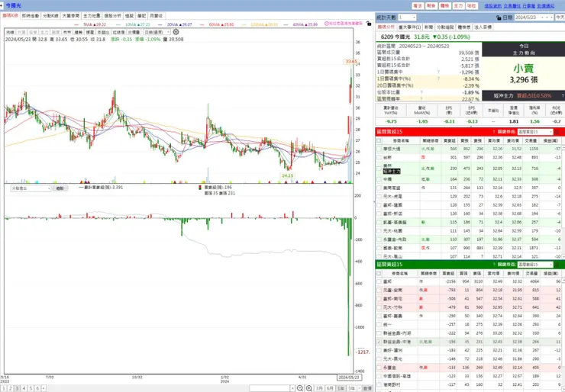Click the 33.65 high price label on chart
Viewport: 565px width, 392px height.
[351, 62]
